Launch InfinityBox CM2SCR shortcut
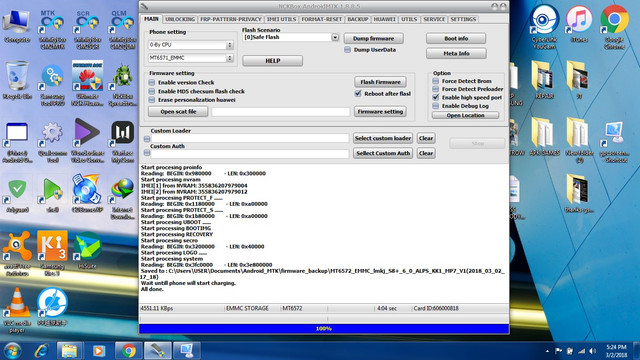This screenshot has width=640, height=360. click(87, 29)
